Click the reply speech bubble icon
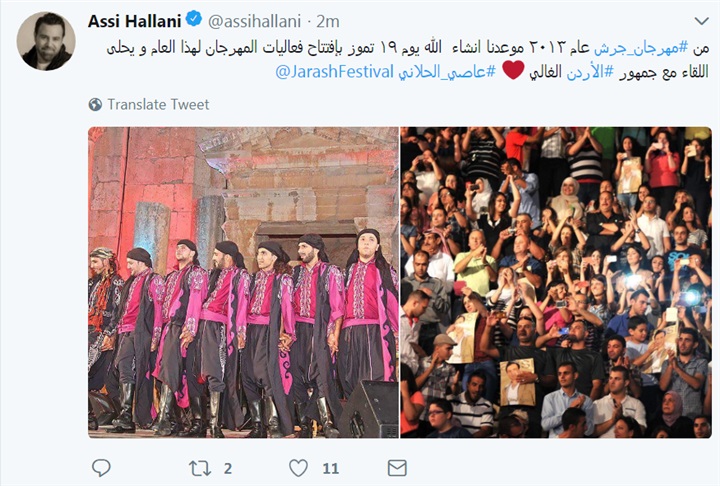The width and height of the screenshot is (720, 486). click(x=101, y=468)
